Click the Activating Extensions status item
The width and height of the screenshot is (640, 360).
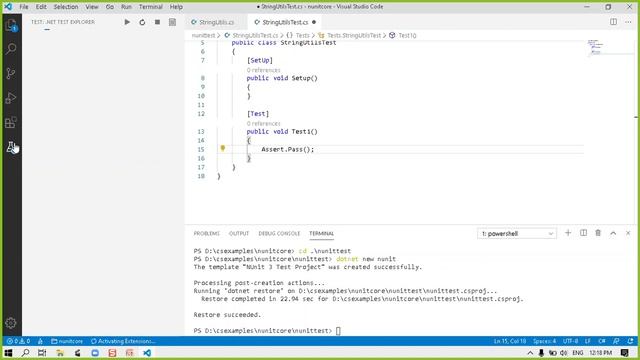point(123,341)
